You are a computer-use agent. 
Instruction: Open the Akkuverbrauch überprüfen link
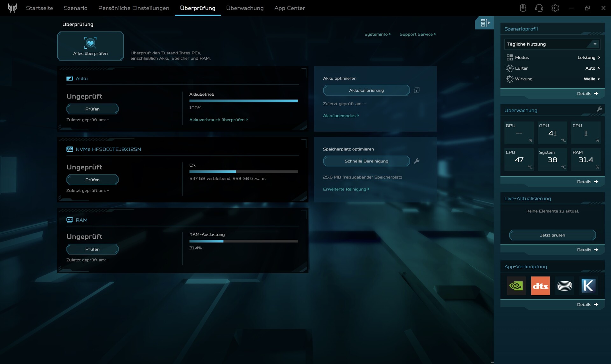pos(218,120)
